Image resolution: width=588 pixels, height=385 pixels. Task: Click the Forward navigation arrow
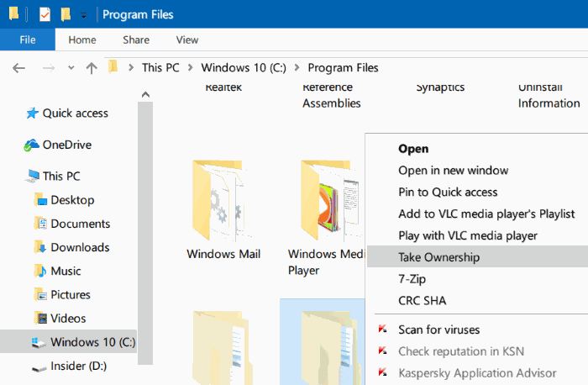tap(49, 68)
